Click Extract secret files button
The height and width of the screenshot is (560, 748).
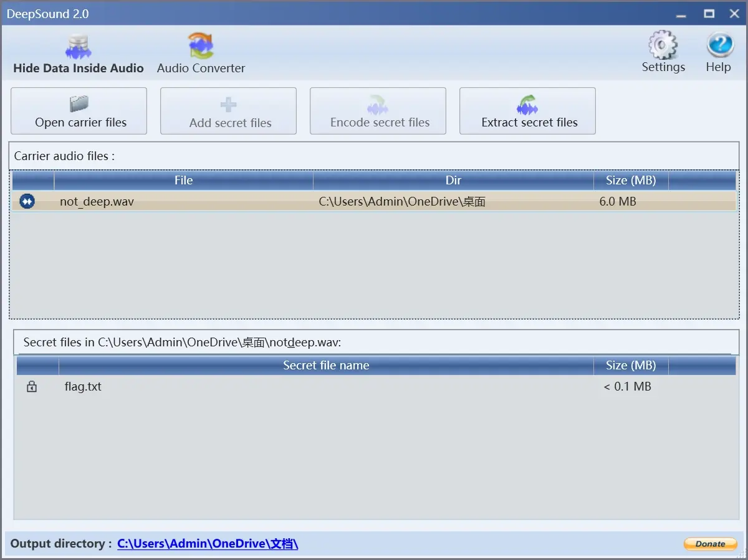[527, 111]
